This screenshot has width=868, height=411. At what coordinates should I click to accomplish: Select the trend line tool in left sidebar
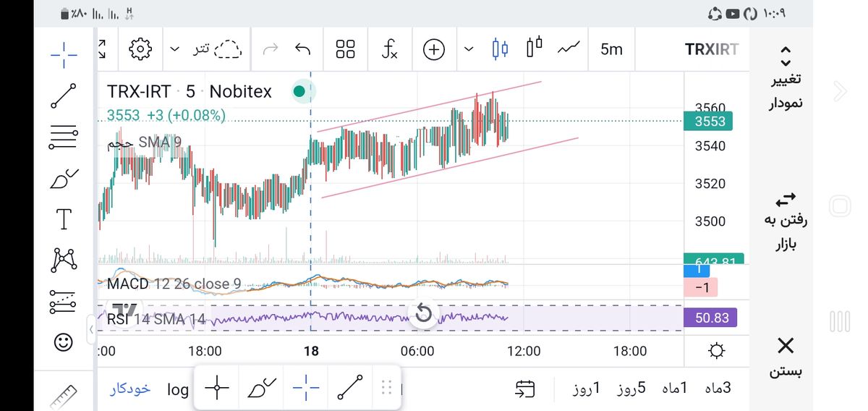click(64, 95)
